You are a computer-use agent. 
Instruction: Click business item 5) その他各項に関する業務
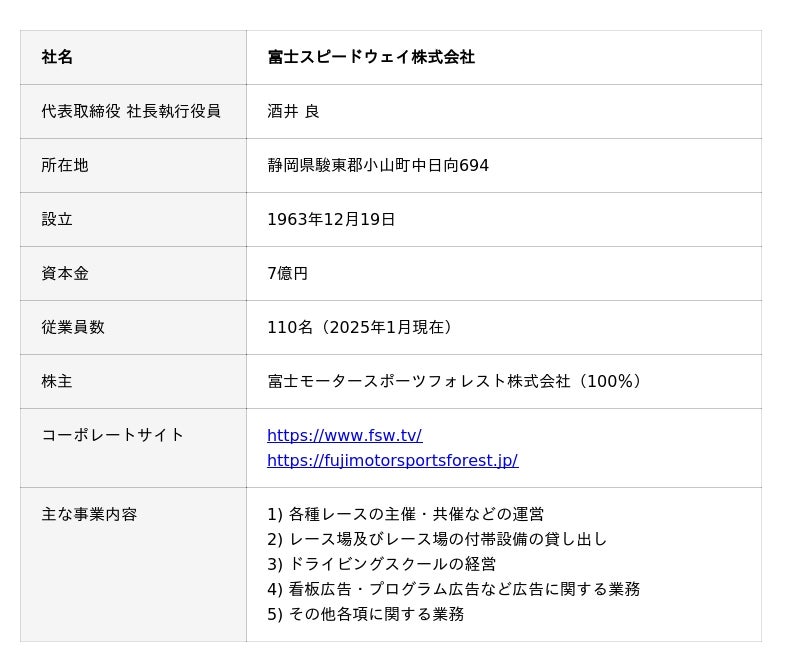365,614
